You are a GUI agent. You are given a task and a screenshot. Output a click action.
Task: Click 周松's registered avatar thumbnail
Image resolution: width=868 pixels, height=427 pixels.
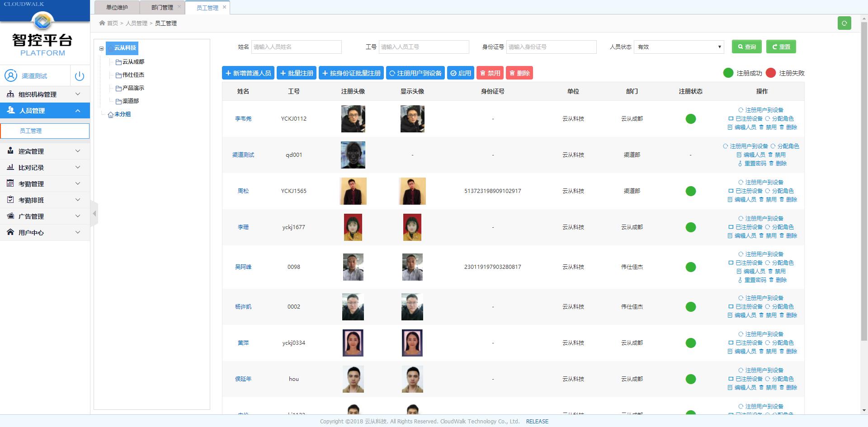click(x=353, y=191)
